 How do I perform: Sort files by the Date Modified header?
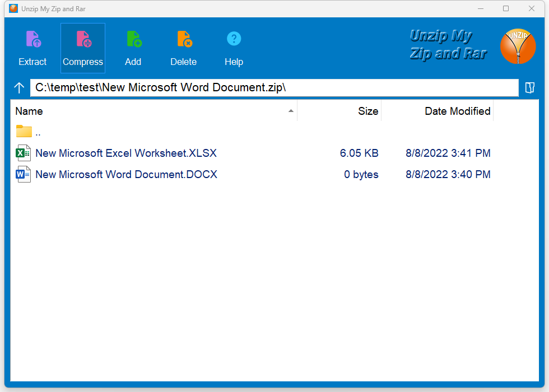437,111
